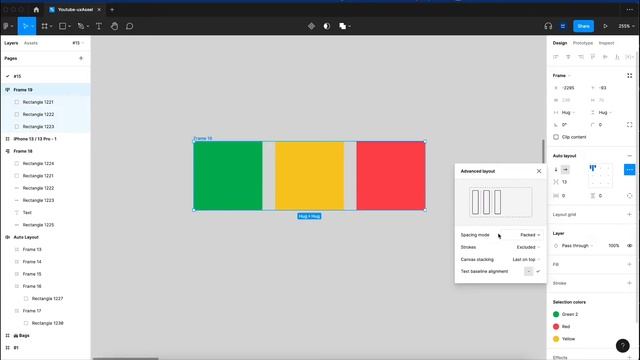Click the Green 2 color swatch
The width and height of the screenshot is (640, 360).
(x=556, y=314)
